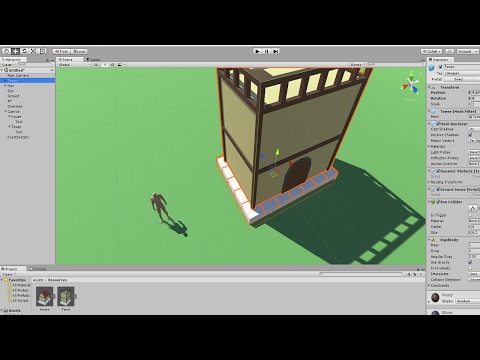This screenshot has width=480, height=360.
Task: Switch to the Scene tab
Action: (x=69, y=59)
